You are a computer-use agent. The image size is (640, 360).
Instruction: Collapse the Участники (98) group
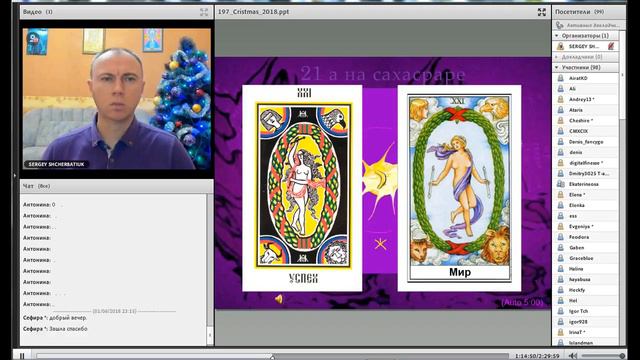557,67
